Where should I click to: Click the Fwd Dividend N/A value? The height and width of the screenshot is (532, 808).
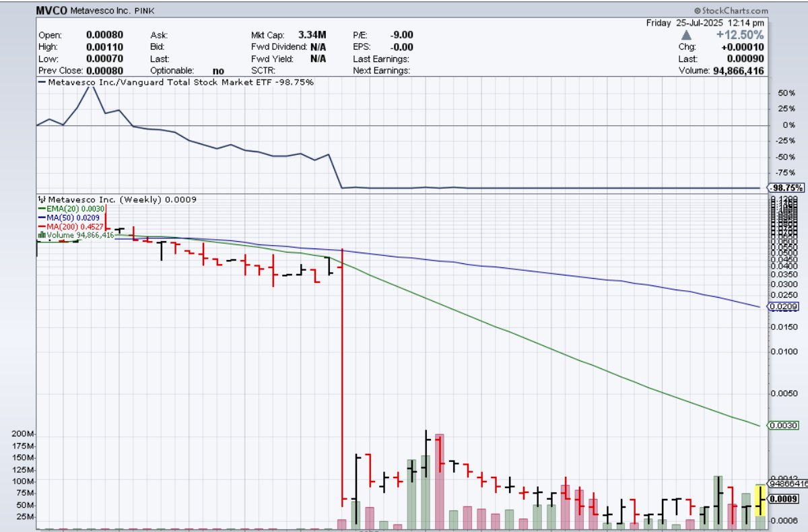(x=318, y=47)
